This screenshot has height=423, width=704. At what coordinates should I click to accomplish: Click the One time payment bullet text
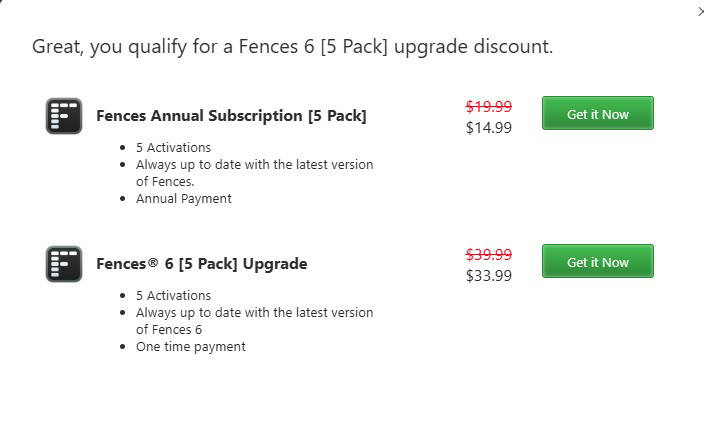tap(190, 346)
